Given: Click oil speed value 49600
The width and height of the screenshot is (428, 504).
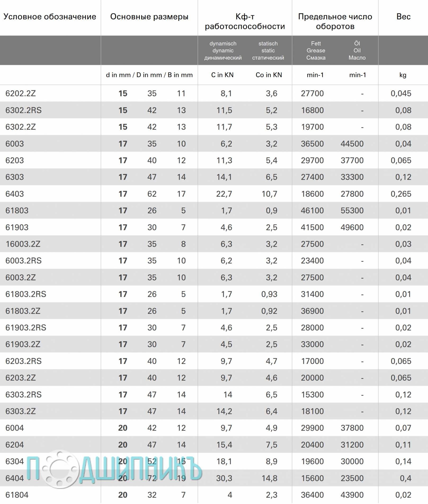Looking at the screenshot, I should click(x=352, y=227).
